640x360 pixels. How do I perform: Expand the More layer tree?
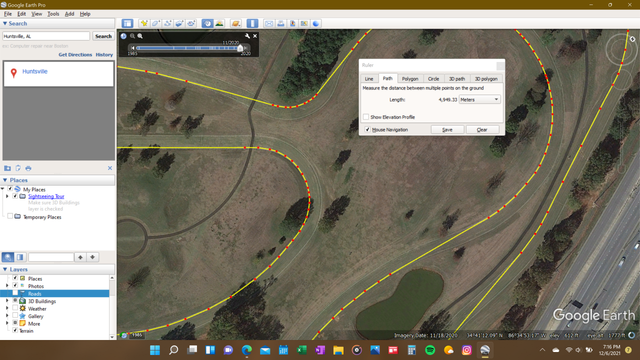[x=7, y=323]
